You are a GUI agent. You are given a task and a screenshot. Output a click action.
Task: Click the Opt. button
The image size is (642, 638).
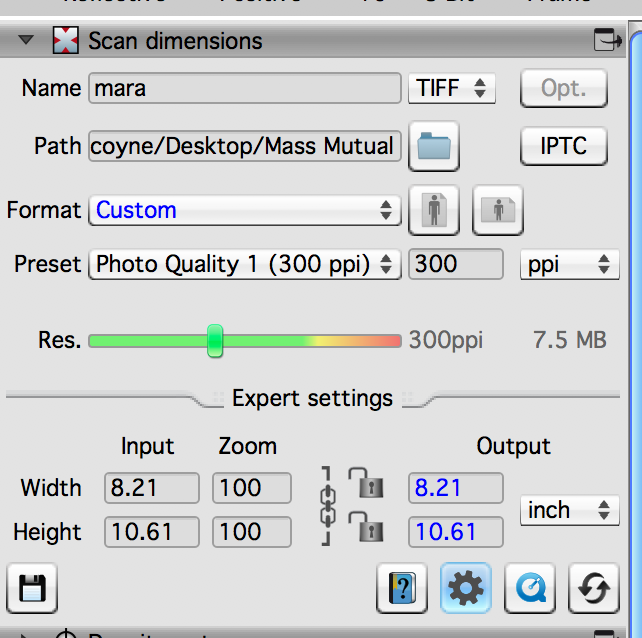564,88
